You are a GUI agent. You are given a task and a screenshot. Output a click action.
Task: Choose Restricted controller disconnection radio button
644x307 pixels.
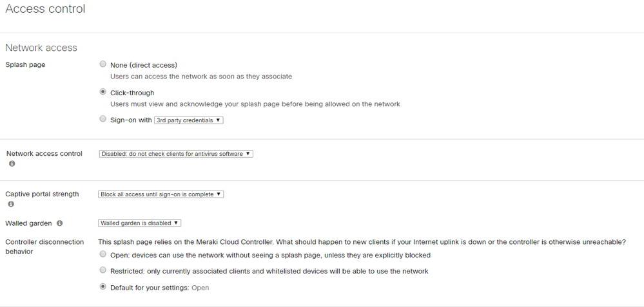point(103,271)
